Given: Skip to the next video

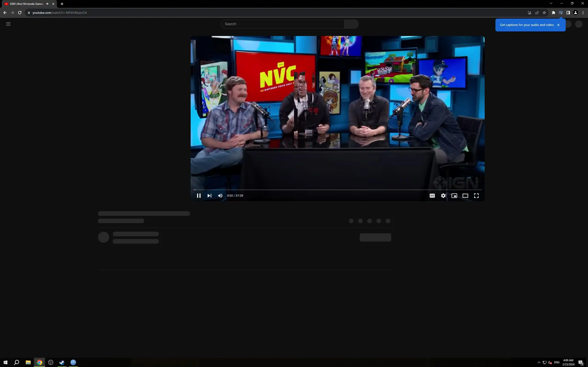Looking at the screenshot, I should click(x=209, y=196).
